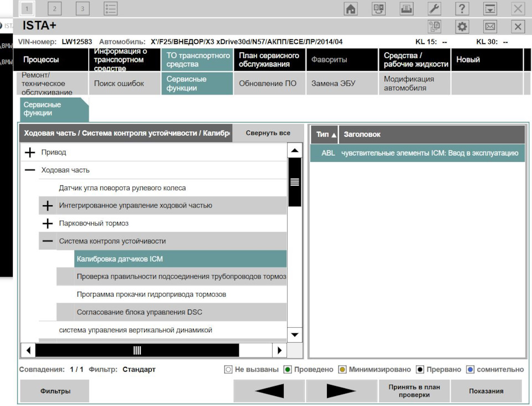Open the wrench tools icon
532x406 pixels.
coord(434,9)
